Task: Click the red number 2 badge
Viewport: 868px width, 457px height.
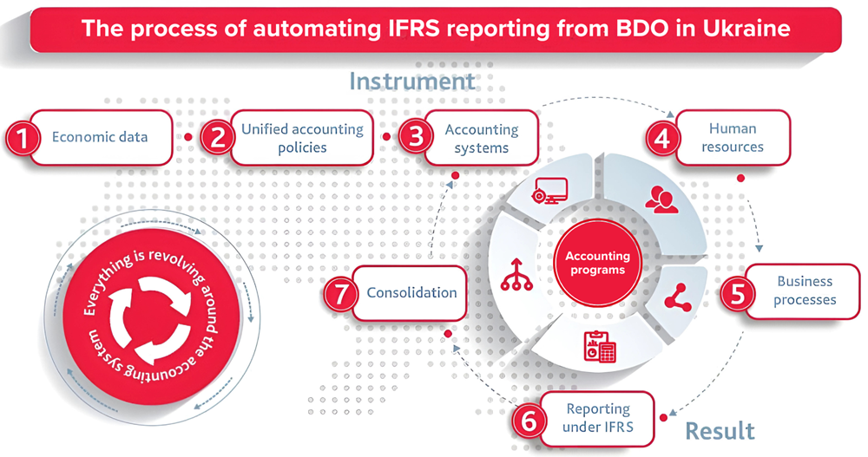Action: [217, 137]
